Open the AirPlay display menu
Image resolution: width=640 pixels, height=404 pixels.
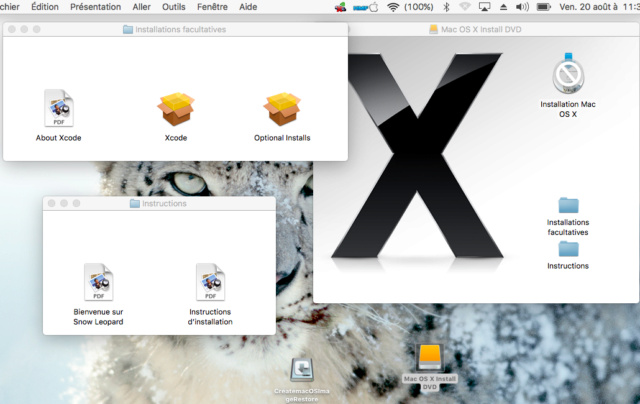coord(484,7)
